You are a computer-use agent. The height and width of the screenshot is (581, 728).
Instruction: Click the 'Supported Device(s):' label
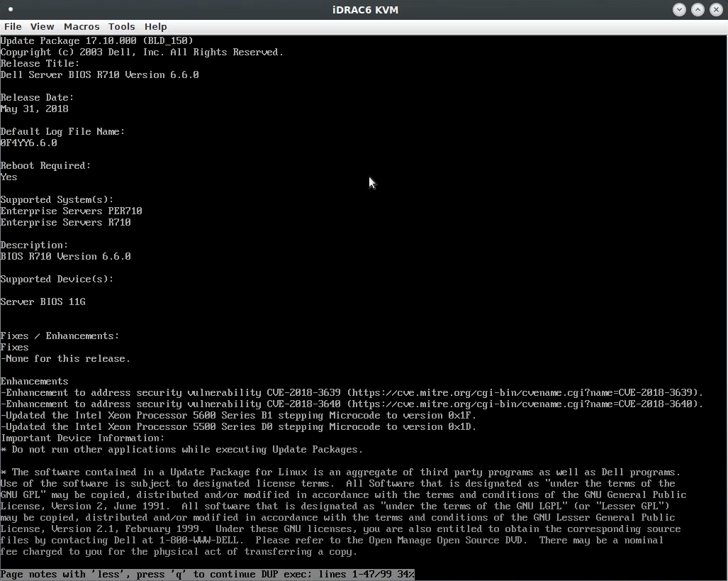tap(57, 280)
